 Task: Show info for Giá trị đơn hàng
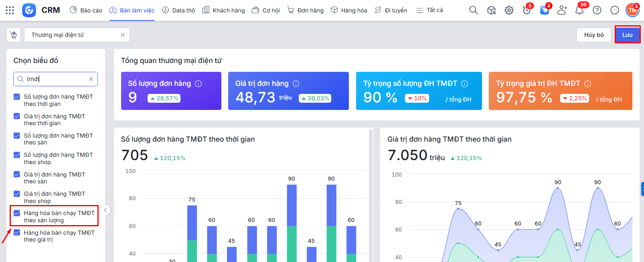click(x=296, y=83)
